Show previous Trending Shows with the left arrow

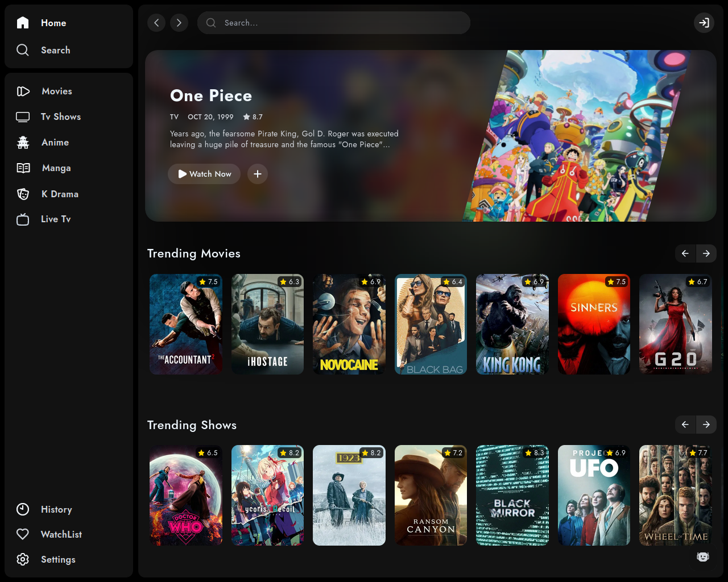pyautogui.click(x=685, y=425)
